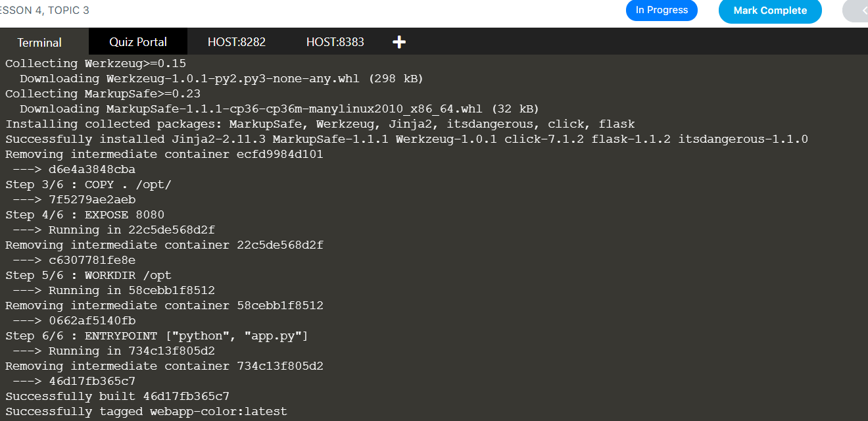Click the Lesson 4, Topic 3 heading
This screenshot has width=868, height=421.
45,11
